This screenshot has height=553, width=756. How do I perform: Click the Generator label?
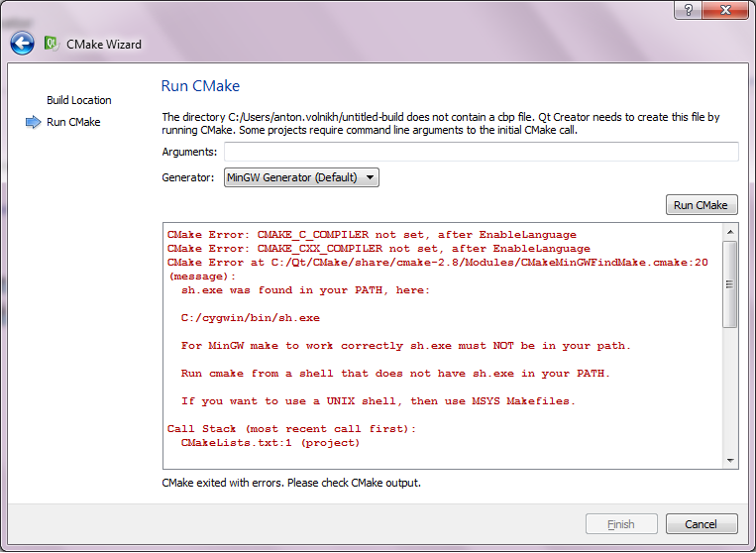pos(188,177)
